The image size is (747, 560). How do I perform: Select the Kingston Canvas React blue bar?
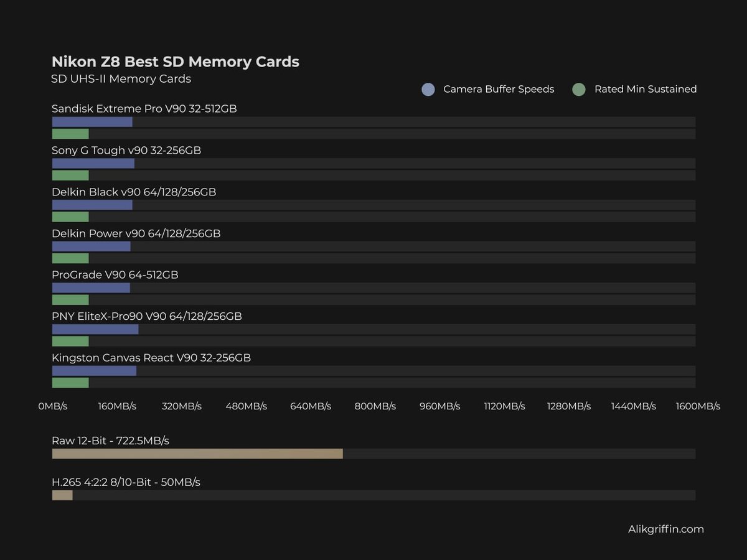pyautogui.click(x=93, y=370)
